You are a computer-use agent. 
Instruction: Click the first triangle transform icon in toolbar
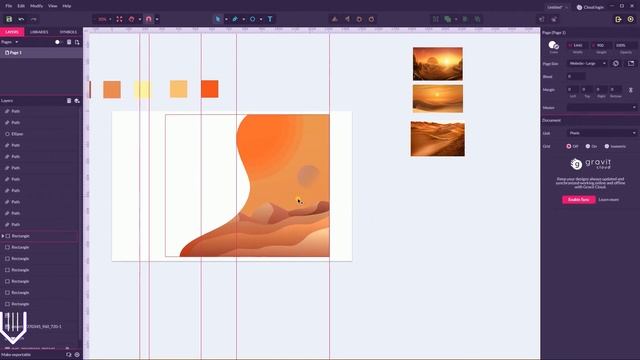tap(335, 19)
